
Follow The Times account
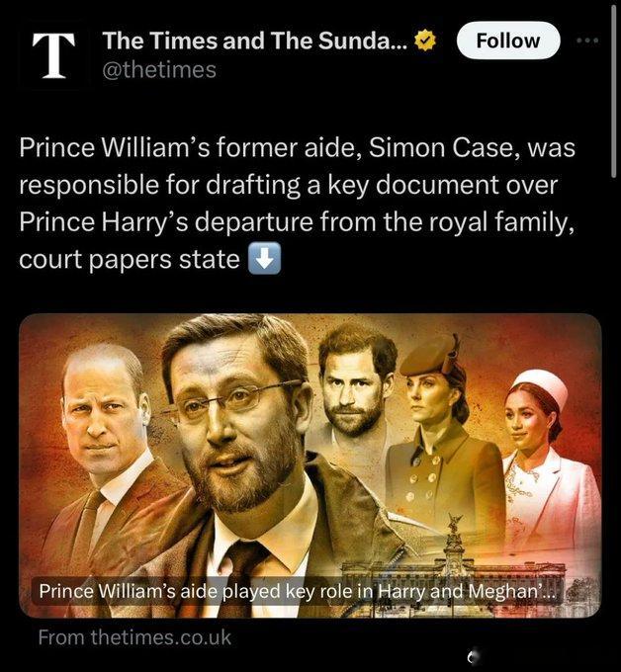point(508,41)
